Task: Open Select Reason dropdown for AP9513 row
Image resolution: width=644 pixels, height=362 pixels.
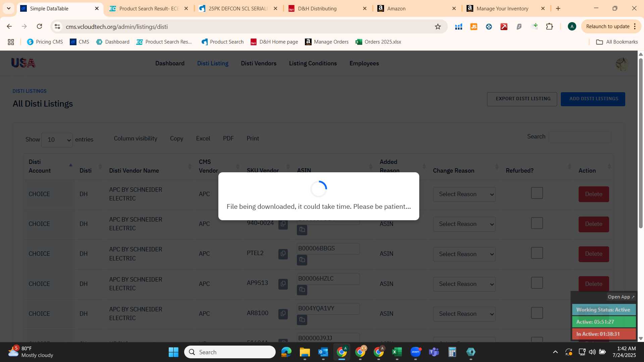Action: click(464, 284)
